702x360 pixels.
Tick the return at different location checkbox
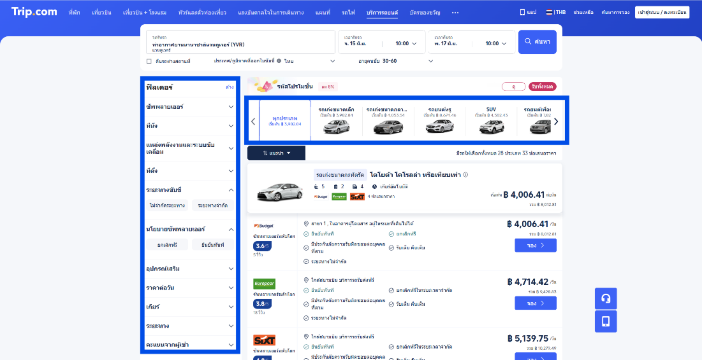tap(149, 61)
